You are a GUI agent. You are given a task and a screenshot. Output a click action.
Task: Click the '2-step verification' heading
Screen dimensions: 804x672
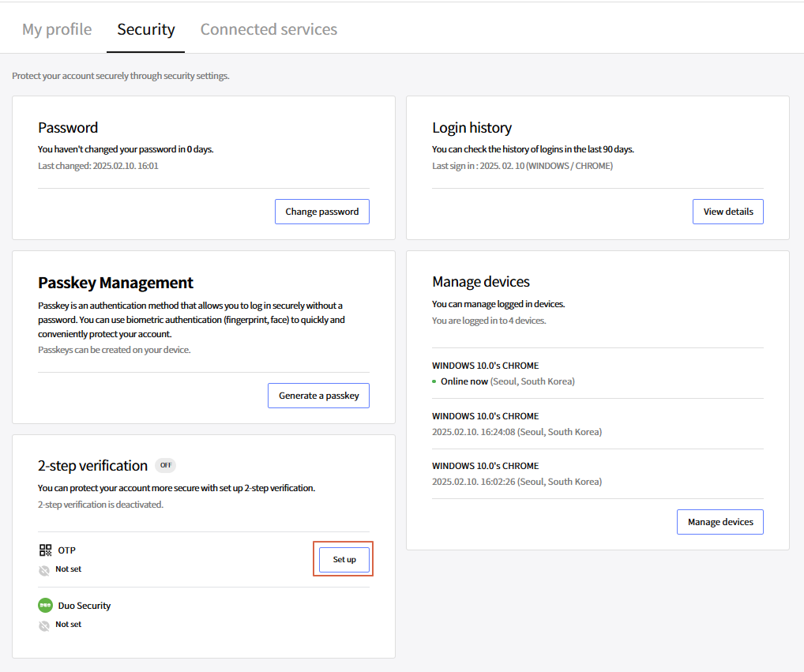pyautogui.click(x=92, y=465)
